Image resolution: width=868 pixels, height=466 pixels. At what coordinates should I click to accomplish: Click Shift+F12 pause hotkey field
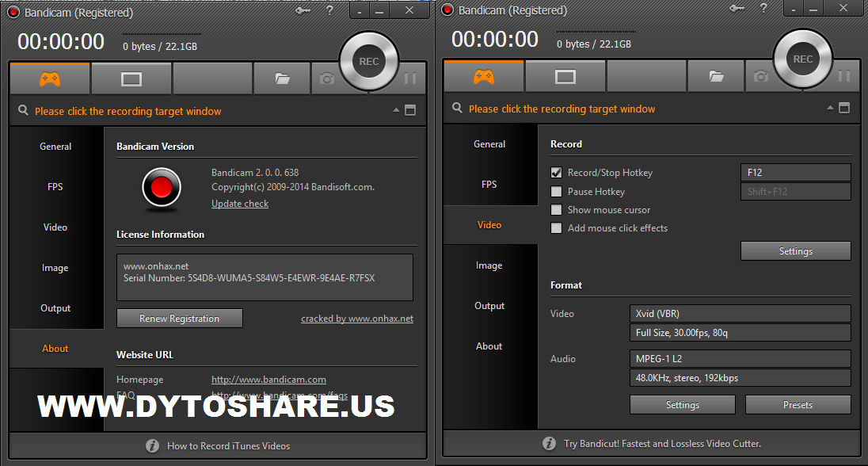point(795,191)
